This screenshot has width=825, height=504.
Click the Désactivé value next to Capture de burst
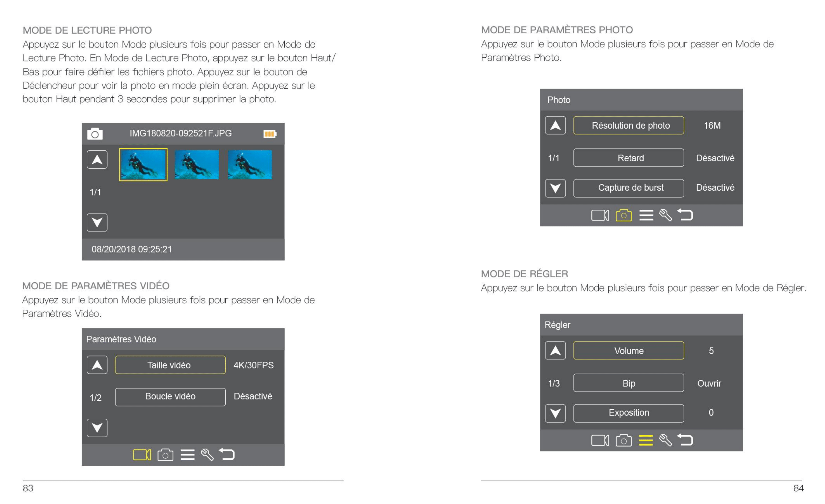pyautogui.click(x=715, y=187)
